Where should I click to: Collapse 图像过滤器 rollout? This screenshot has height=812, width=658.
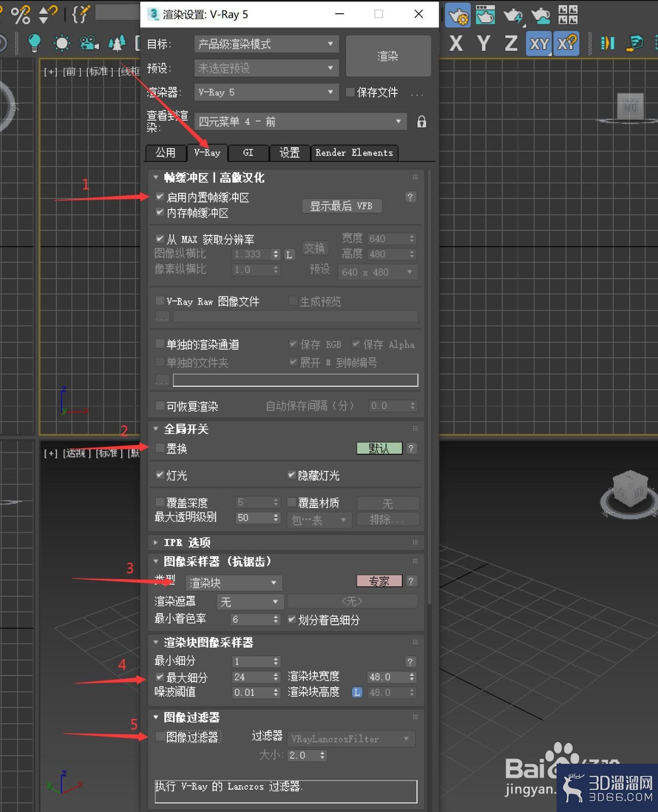156,717
